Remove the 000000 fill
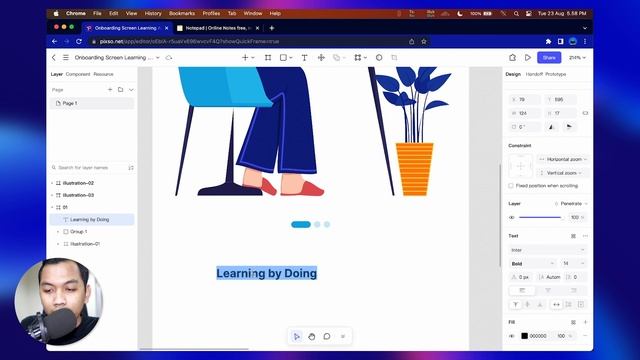Viewport: 640px width, 360px height. click(585, 336)
